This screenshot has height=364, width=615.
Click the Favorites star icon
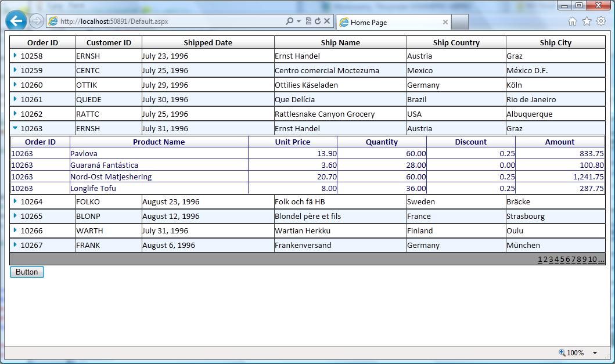pyautogui.click(x=587, y=21)
